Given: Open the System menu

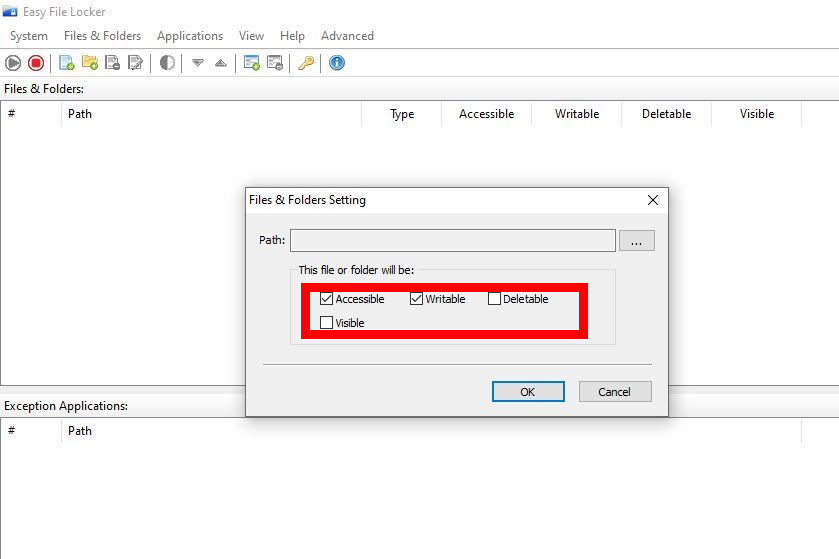Looking at the screenshot, I should 29,36.
